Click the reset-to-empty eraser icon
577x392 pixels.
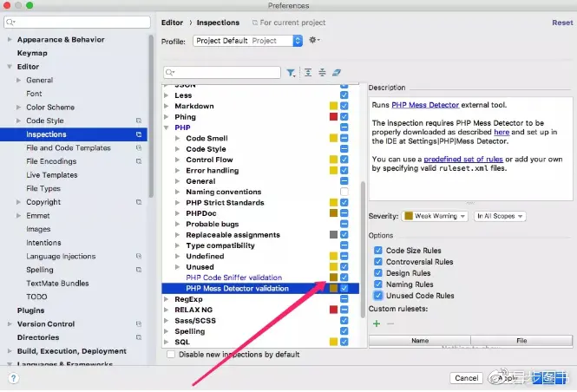[x=337, y=73]
